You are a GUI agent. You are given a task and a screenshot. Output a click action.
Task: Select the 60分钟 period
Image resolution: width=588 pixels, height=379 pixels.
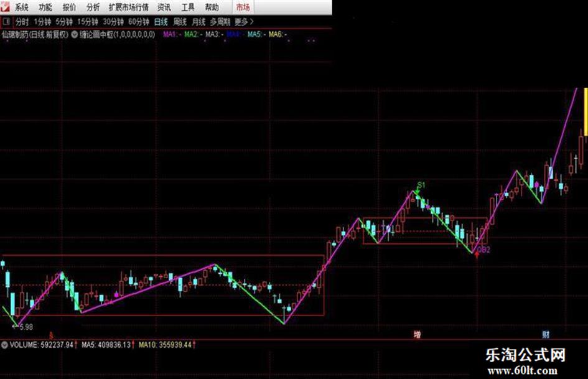tap(139, 22)
